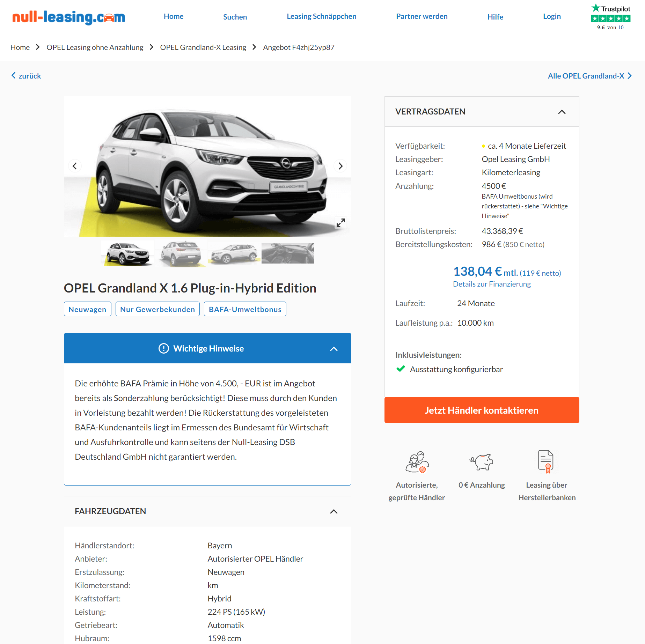
Task: Open Alle OPEL Grandland-X link
Action: point(589,76)
